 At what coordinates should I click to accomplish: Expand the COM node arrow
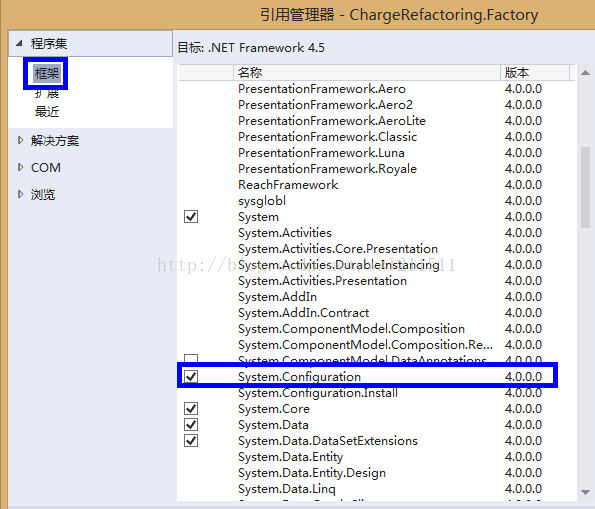coord(20,167)
